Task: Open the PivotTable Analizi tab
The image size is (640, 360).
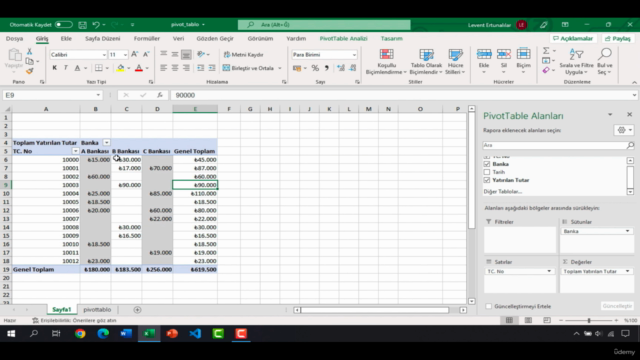Action: [x=343, y=38]
